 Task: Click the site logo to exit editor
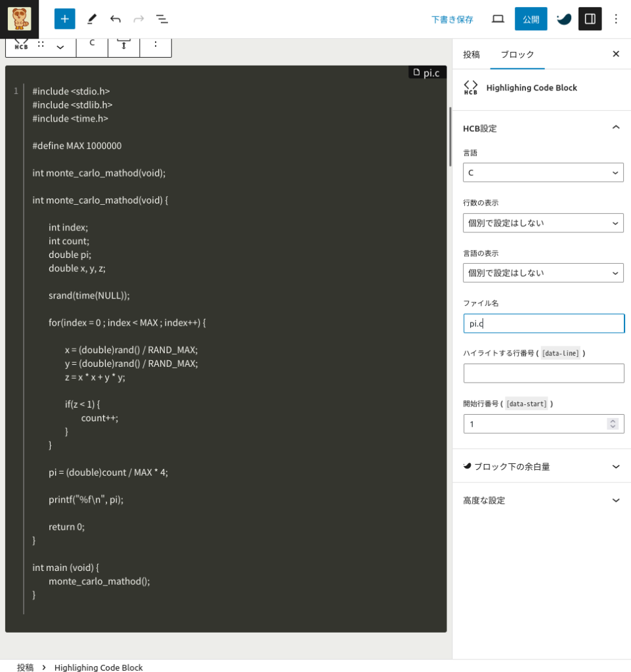[19, 19]
